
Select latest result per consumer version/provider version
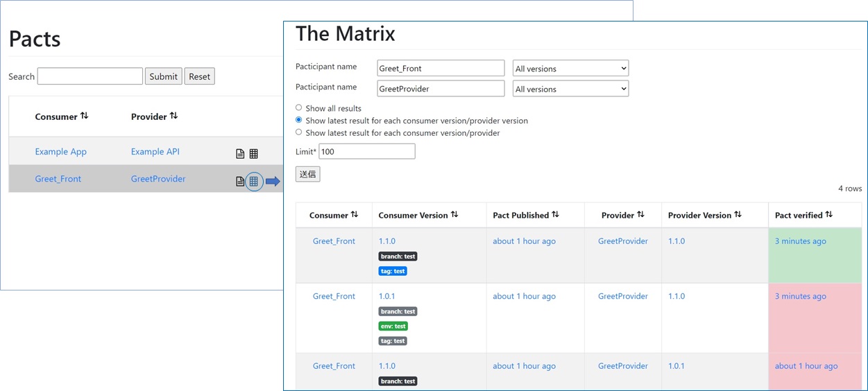(299, 120)
